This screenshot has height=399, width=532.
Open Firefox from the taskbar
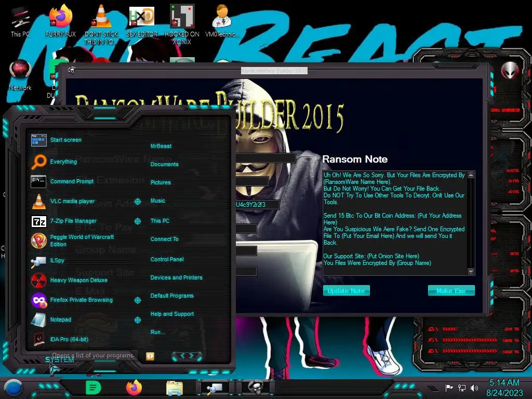pyautogui.click(x=134, y=388)
